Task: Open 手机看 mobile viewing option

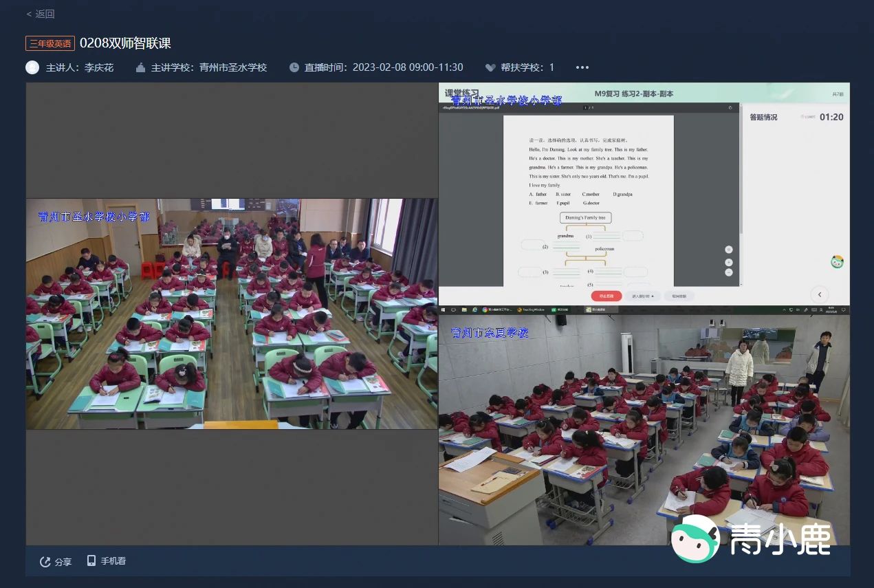Action: 113,560
